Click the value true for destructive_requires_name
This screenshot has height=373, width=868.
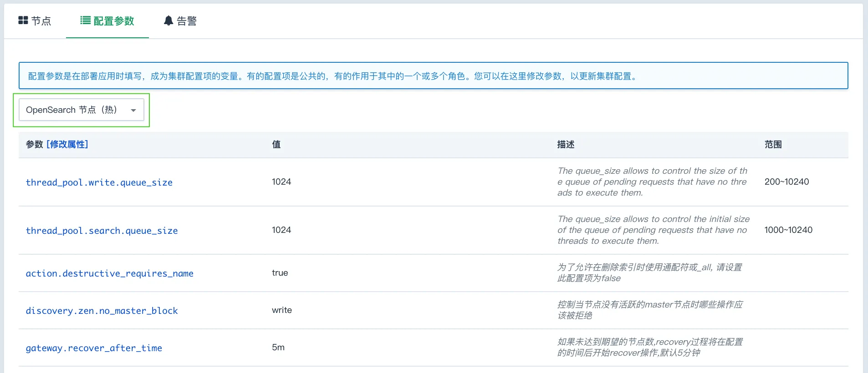[x=280, y=273]
